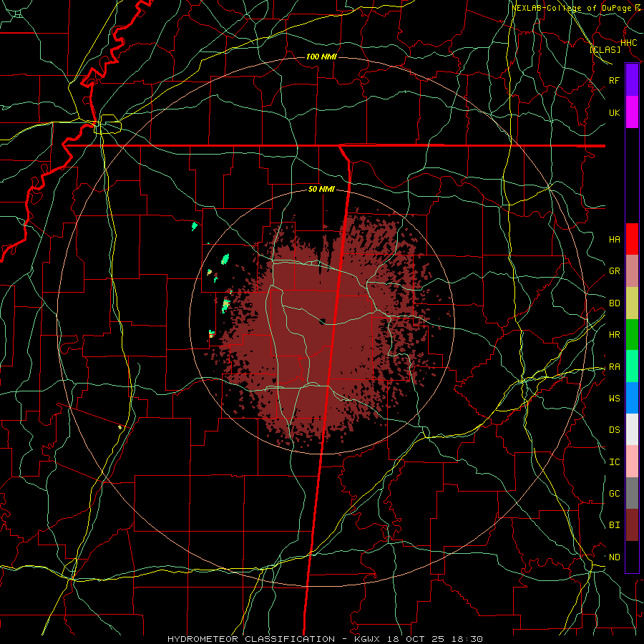Click the BI legend label
The height and width of the screenshot is (644, 644).
coord(614,525)
